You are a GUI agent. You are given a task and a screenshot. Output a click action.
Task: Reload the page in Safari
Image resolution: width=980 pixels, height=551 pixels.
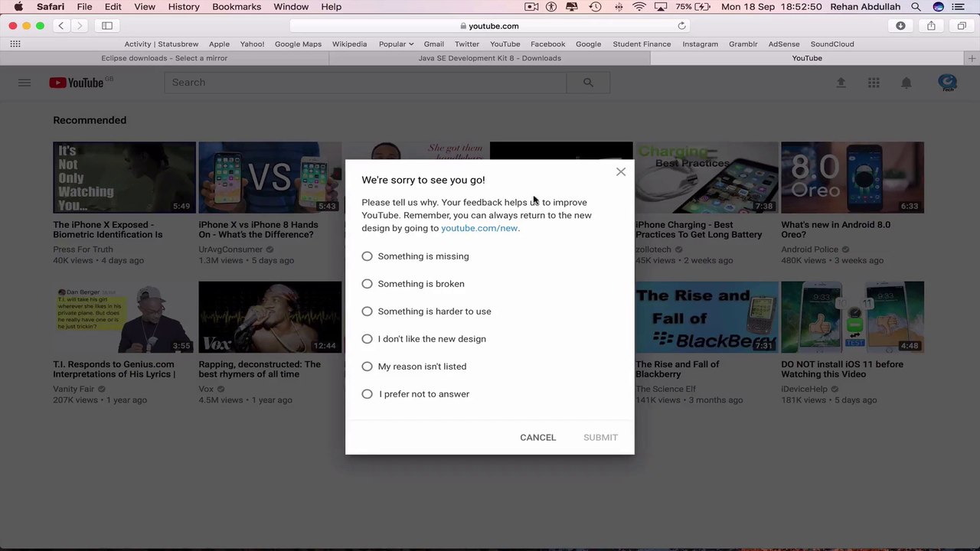[681, 26]
